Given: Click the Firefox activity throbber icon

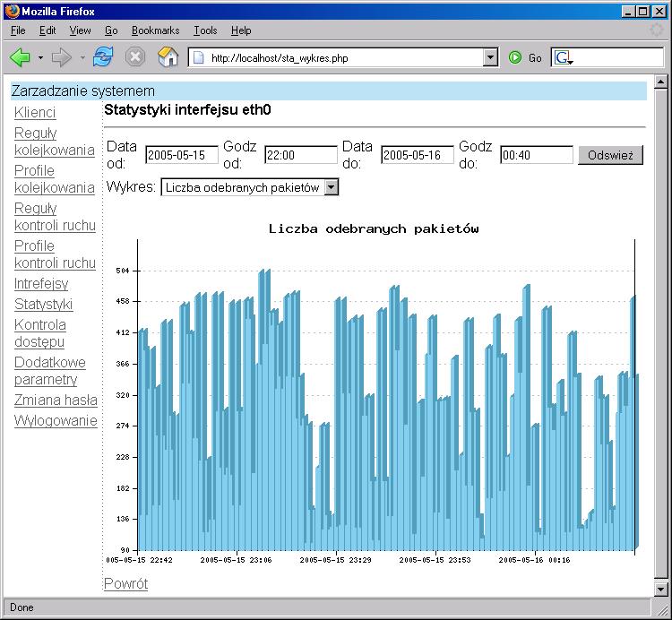Looking at the screenshot, I should (656, 30).
